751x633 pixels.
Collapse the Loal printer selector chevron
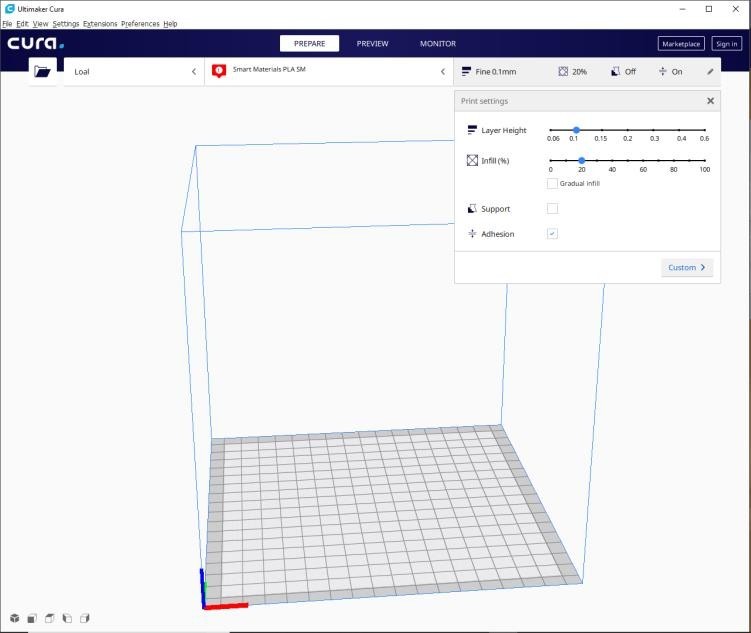click(194, 72)
